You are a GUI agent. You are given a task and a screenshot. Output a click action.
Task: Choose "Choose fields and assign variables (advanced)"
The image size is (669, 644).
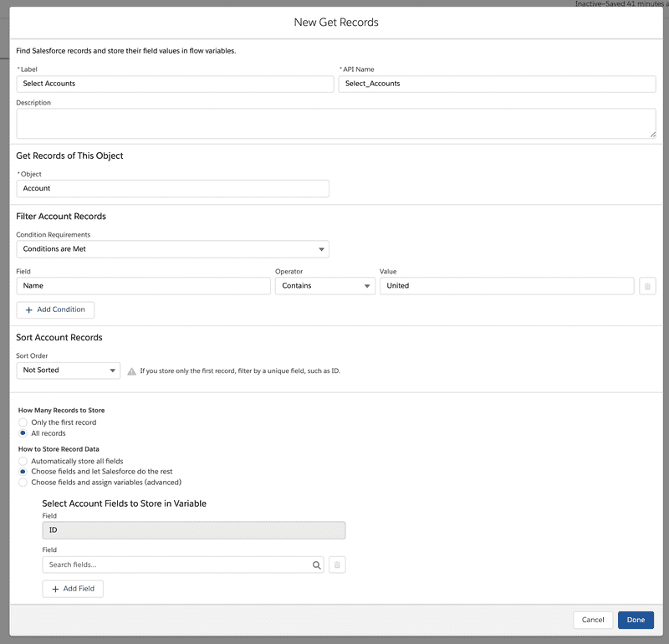tap(23, 483)
